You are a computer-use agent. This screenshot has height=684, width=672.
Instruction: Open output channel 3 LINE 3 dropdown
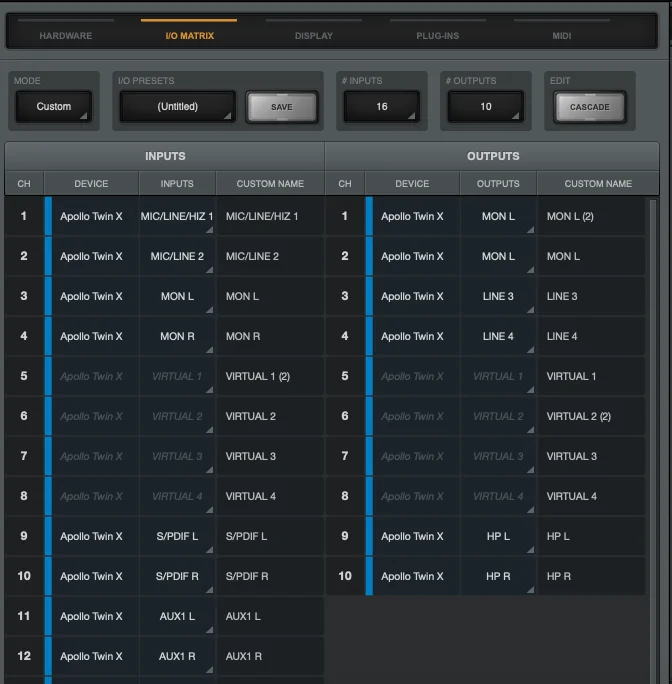coord(498,296)
